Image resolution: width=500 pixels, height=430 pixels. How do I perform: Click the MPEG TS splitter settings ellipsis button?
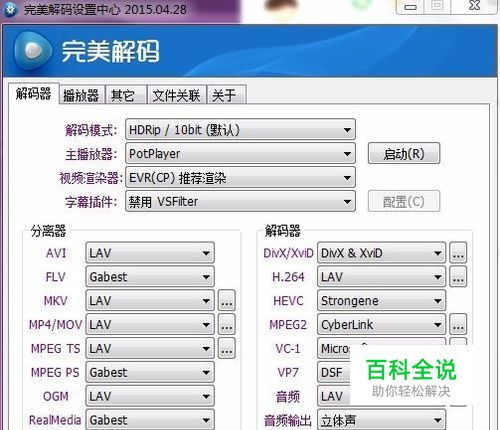(227, 348)
